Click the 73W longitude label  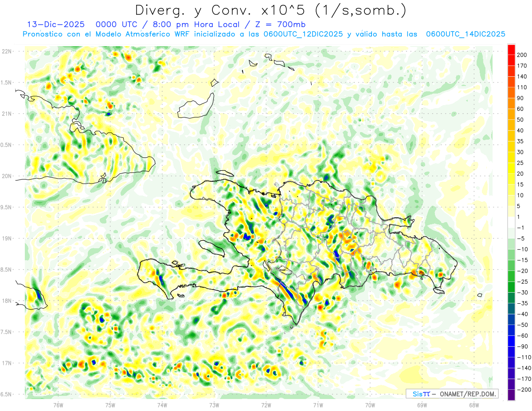[x=214, y=405]
